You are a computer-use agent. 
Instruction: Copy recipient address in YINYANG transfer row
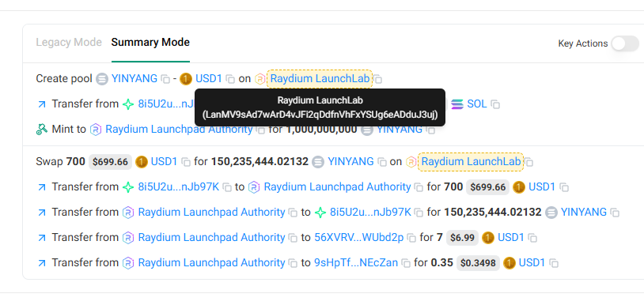[x=419, y=213]
